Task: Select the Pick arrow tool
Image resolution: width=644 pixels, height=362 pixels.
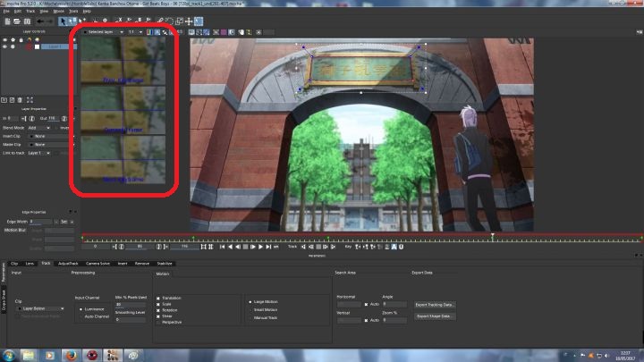Action: click(x=63, y=21)
